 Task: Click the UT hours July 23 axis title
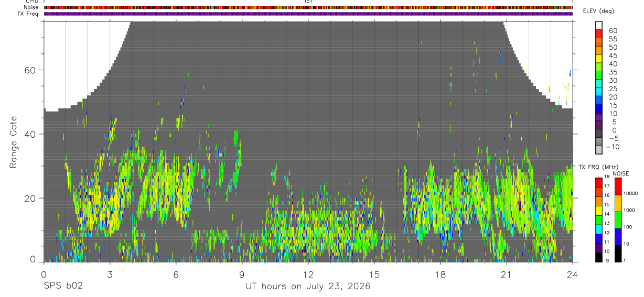coord(308,287)
